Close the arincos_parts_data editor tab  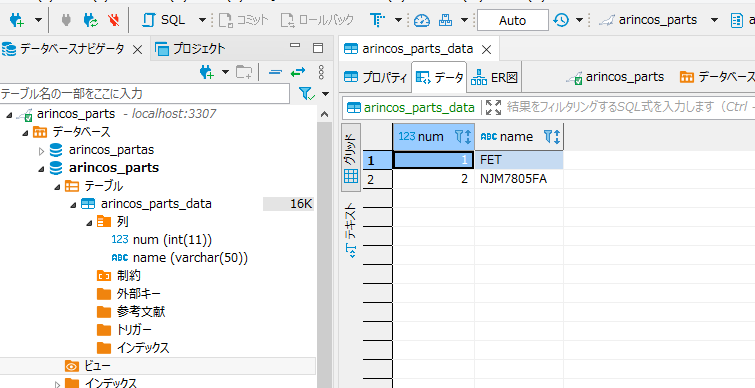pos(486,49)
